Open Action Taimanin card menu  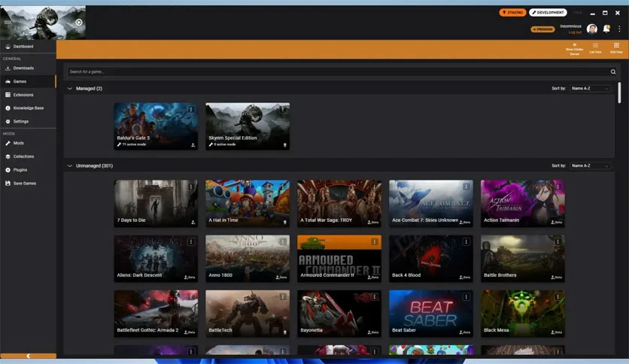click(558, 187)
